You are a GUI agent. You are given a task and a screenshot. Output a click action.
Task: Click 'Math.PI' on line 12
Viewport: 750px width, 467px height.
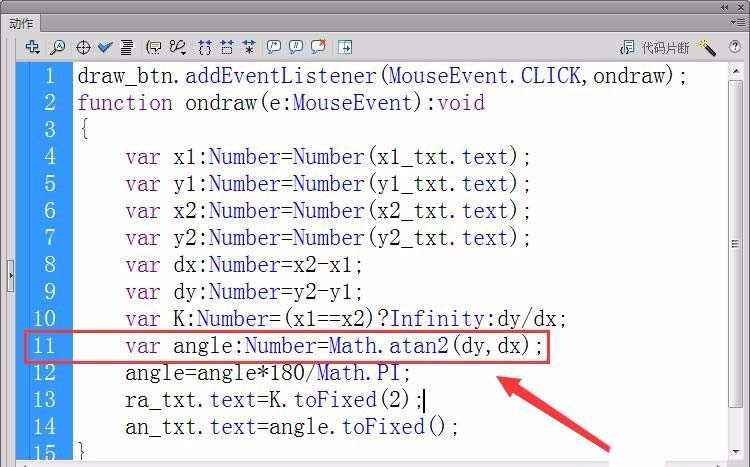pos(359,372)
